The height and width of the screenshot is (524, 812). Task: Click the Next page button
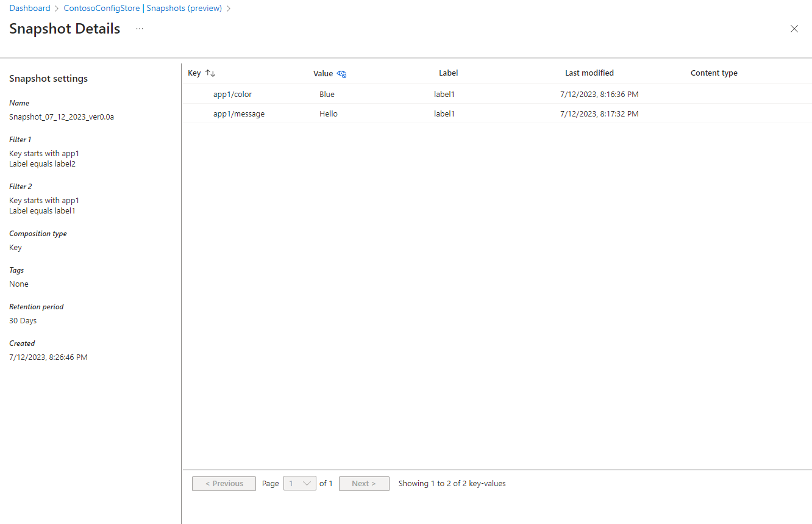click(364, 484)
